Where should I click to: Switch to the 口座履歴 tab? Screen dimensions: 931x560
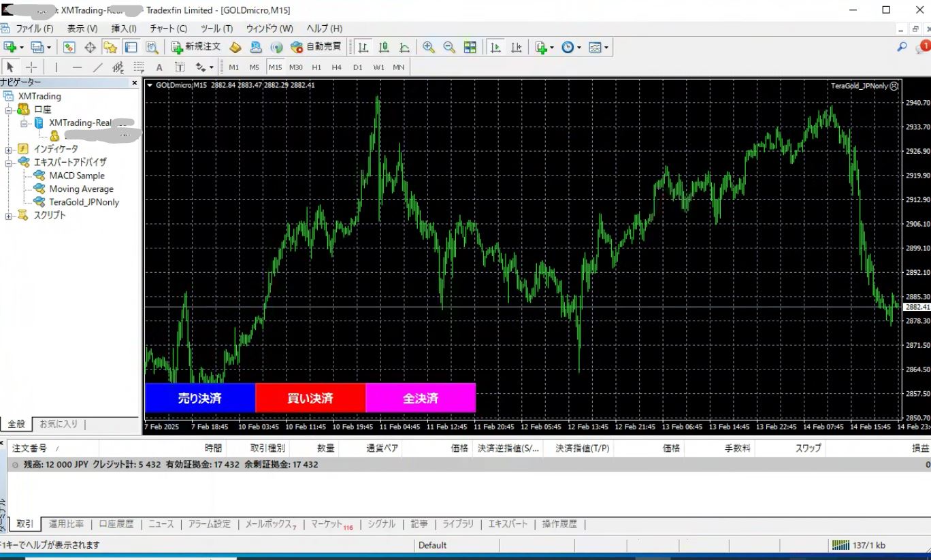(x=116, y=524)
